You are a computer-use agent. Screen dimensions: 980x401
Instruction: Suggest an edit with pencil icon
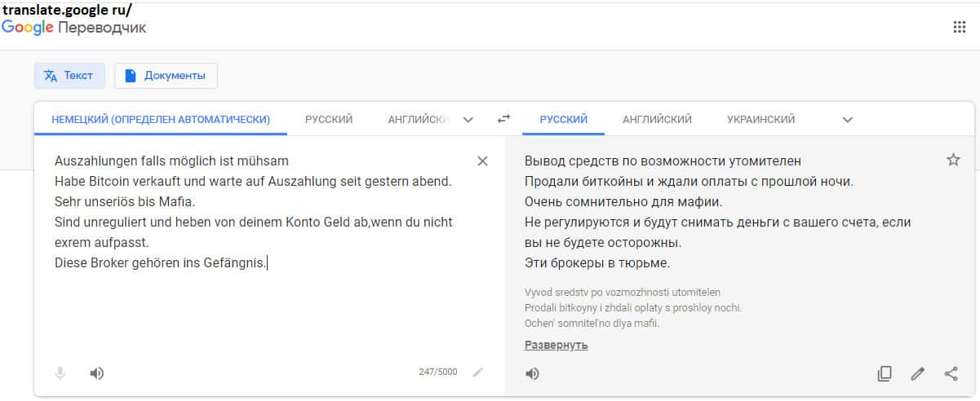tap(918, 374)
